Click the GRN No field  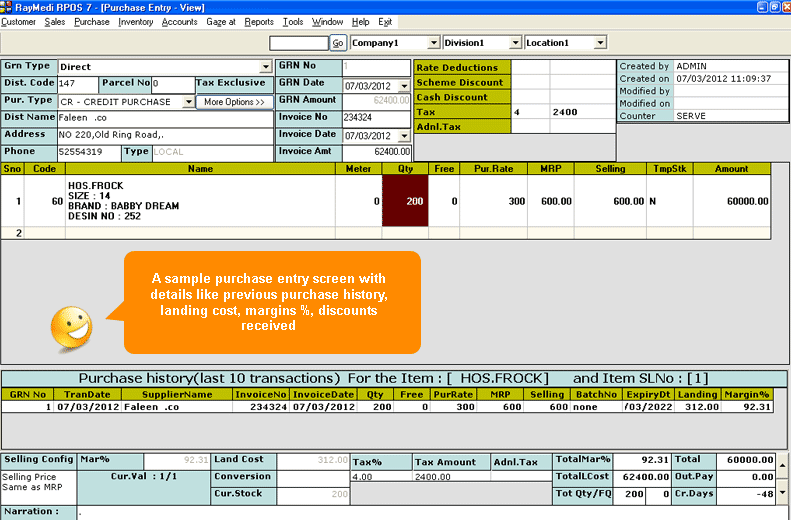(376, 67)
